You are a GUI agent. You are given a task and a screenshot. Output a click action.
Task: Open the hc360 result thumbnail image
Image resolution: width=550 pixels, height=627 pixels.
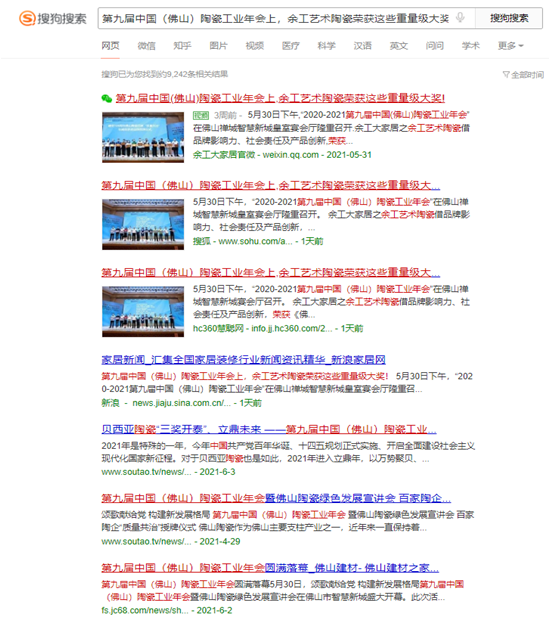click(x=143, y=312)
